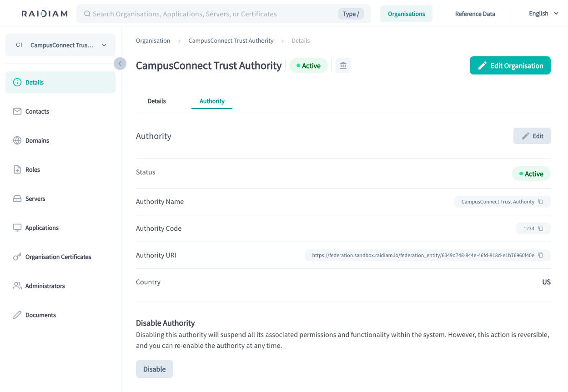Screen dimensions: 568x392
Task: Switch to the Details tab
Action: coord(156,101)
